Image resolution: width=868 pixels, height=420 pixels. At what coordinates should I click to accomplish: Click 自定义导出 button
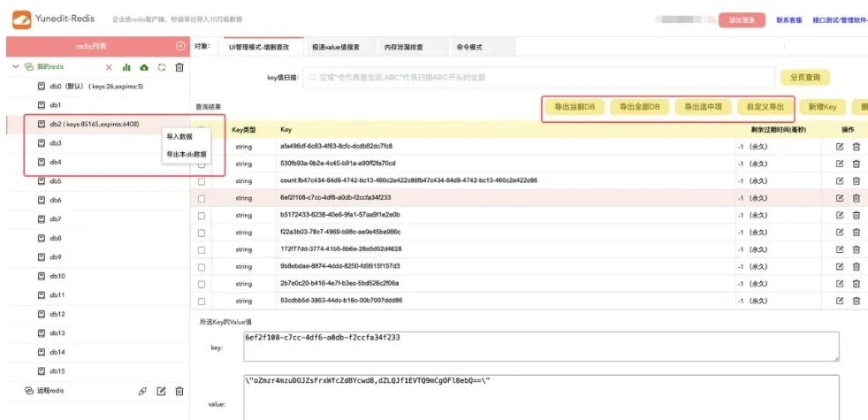coord(765,108)
